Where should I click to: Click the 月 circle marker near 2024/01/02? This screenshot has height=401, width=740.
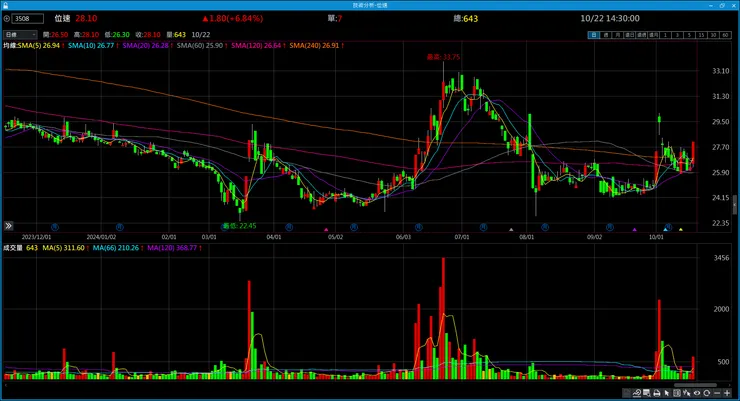click(119, 227)
